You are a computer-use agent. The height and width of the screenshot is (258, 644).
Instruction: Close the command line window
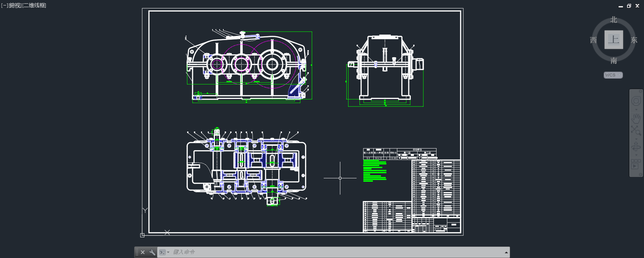pos(143,252)
